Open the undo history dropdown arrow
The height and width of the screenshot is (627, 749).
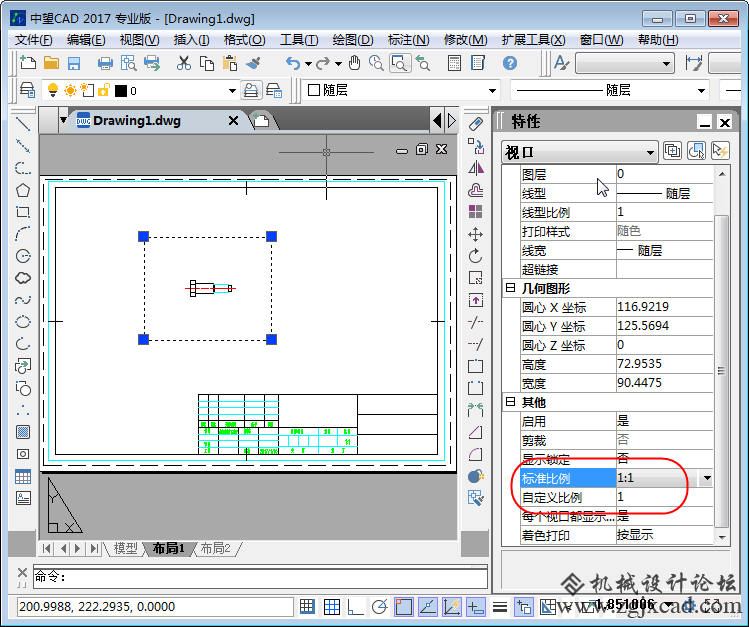point(308,63)
